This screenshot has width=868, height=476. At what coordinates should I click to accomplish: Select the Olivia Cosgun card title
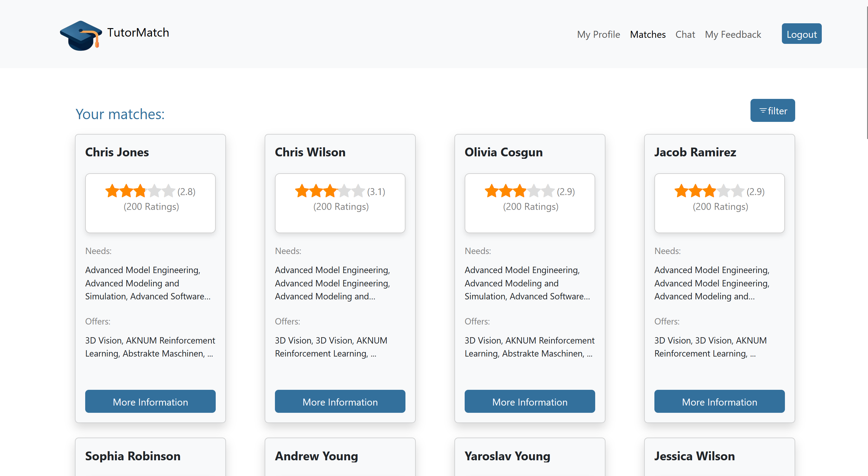click(503, 152)
